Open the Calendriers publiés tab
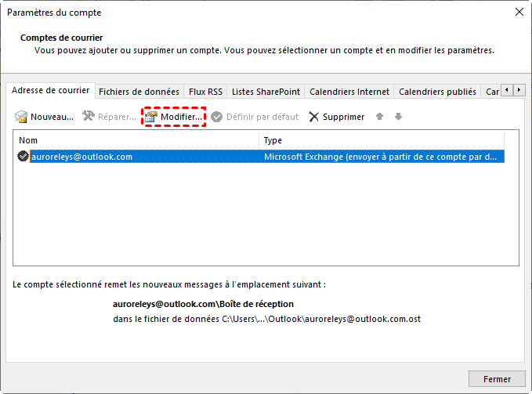 437,92
